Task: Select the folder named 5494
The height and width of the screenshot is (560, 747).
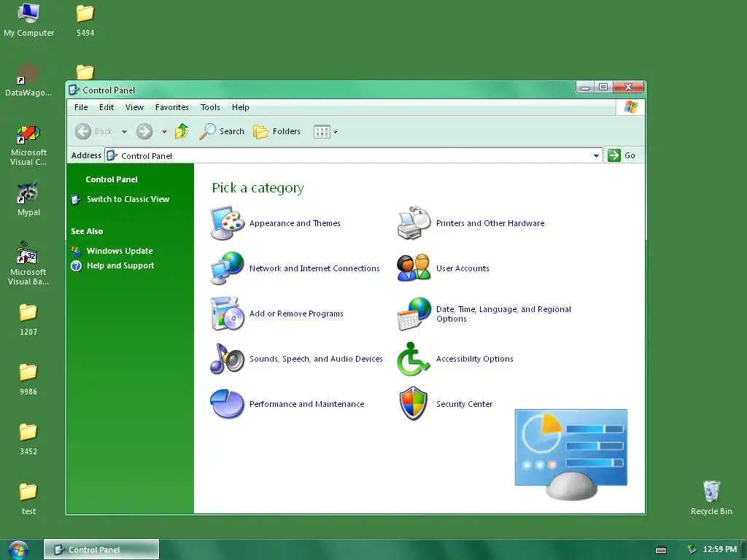Action: (85, 20)
